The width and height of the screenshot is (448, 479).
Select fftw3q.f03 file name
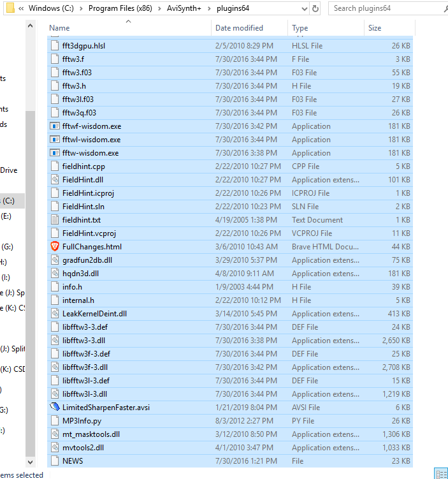point(79,113)
